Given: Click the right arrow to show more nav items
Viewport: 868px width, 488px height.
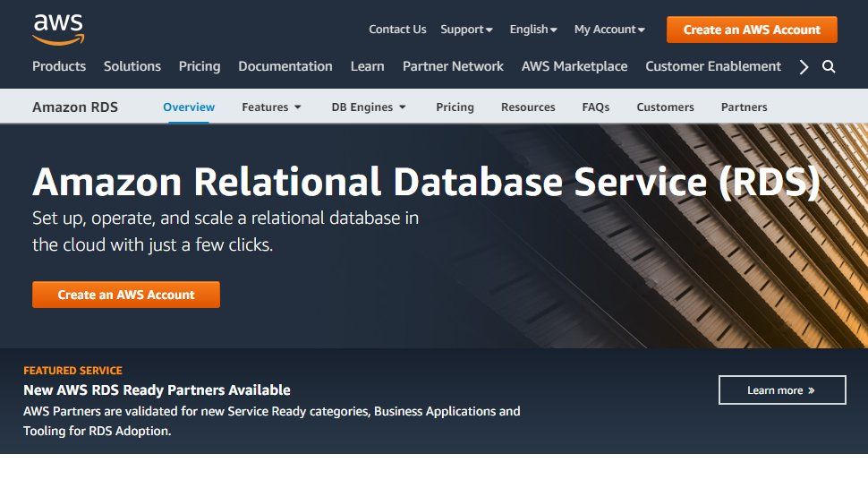Looking at the screenshot, I should tap(804, 67).
